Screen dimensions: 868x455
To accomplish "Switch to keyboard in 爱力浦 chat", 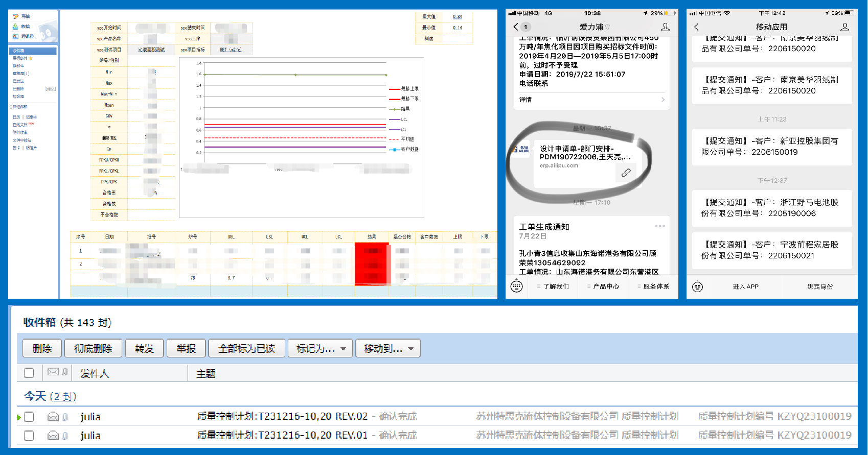I will click(517, 286).
